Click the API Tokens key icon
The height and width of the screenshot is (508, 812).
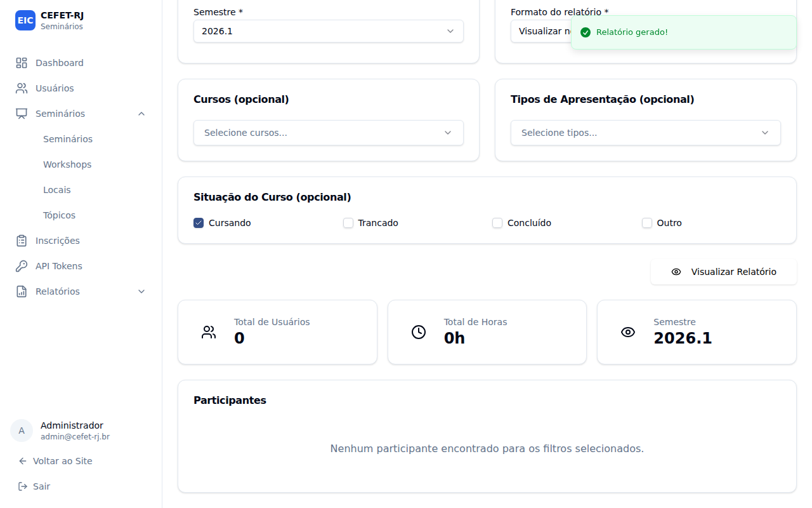tap(22, 266)
